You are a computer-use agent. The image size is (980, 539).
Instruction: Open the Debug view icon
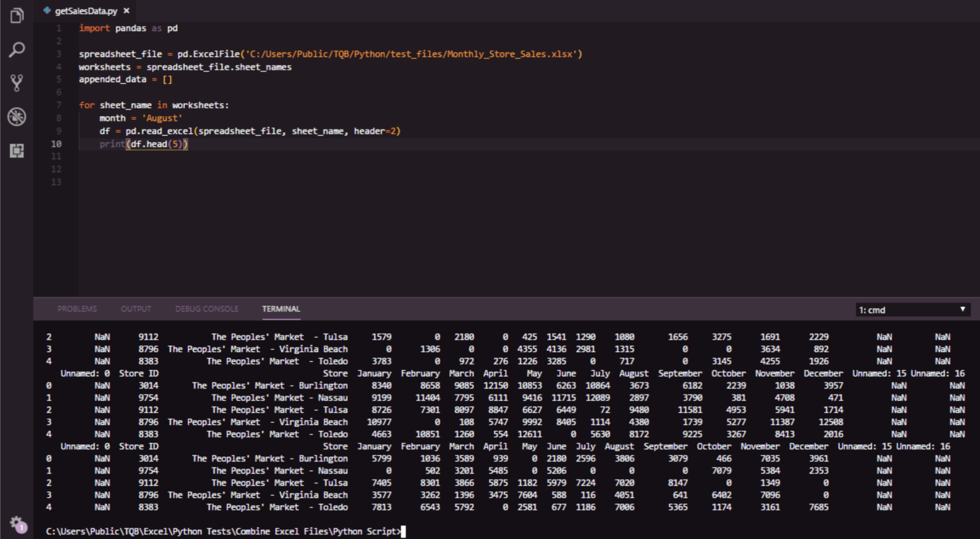[17, 117]
